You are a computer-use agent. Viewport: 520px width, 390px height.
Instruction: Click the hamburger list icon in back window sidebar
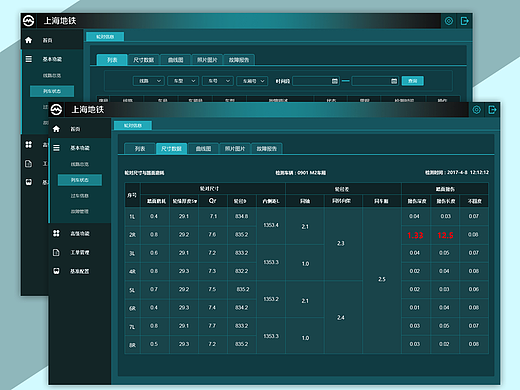click(x=29, y=59)
